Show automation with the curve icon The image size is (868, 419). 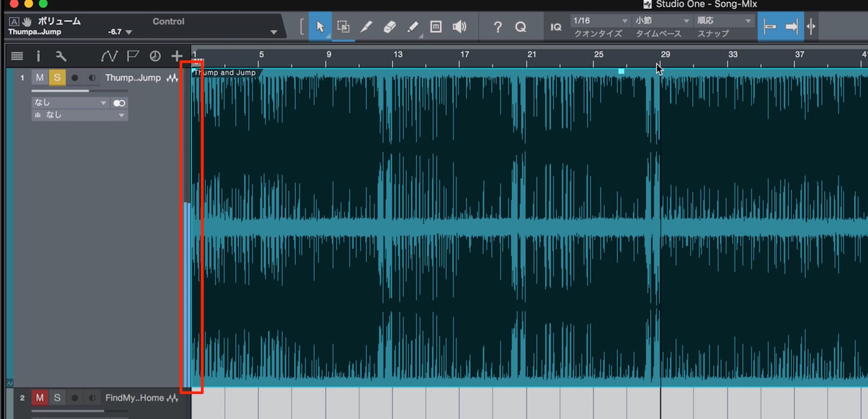pyautogui.click(x=109, y=56)
